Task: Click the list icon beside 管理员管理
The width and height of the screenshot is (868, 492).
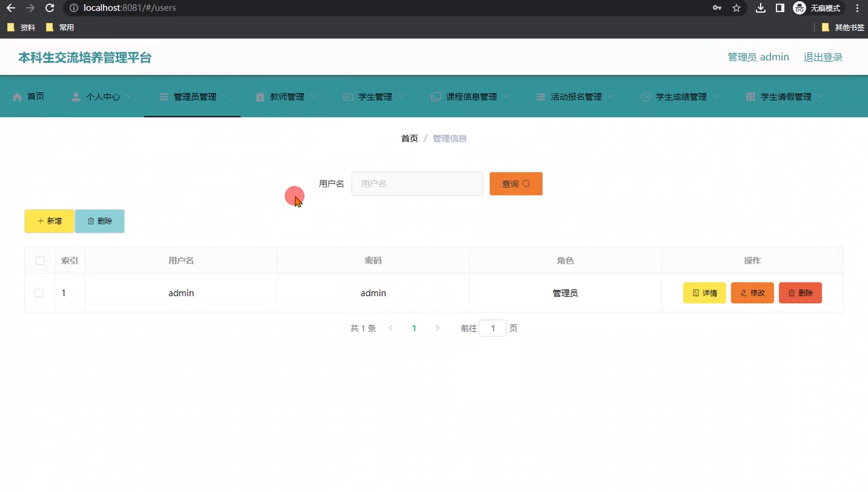Action: 163,96
